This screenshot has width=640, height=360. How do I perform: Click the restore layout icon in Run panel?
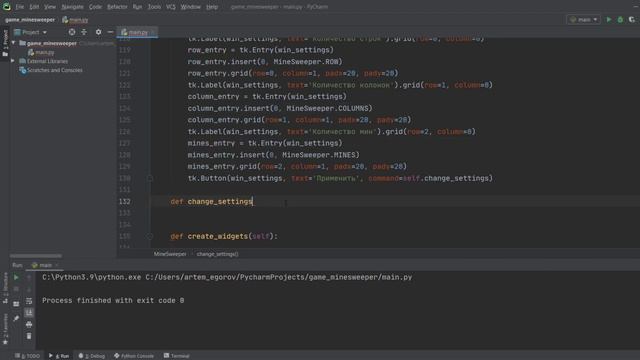click(16, 304)
